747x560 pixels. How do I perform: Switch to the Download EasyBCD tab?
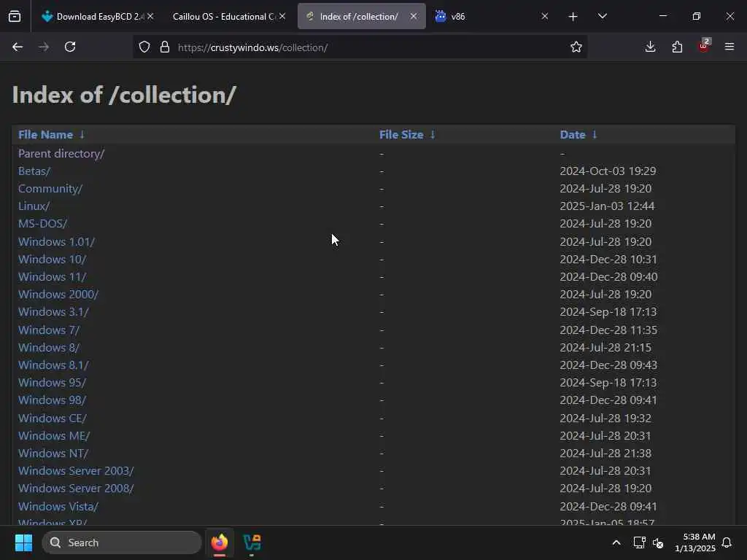pos(98,16)
